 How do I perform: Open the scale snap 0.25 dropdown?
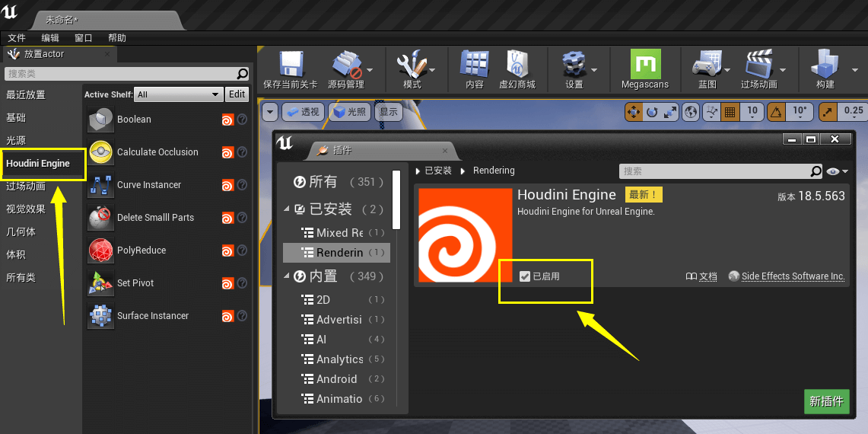[853, 111]
